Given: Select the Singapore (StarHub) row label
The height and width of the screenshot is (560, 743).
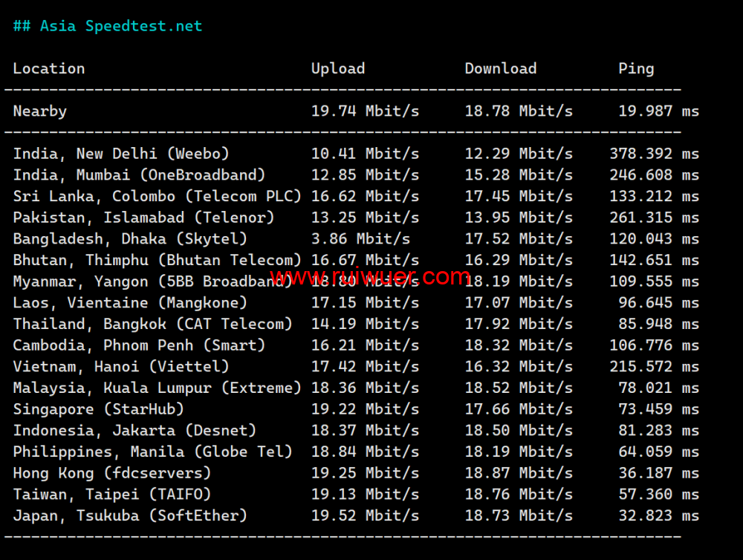Looking at the screenshot, I should pos(99,409).
